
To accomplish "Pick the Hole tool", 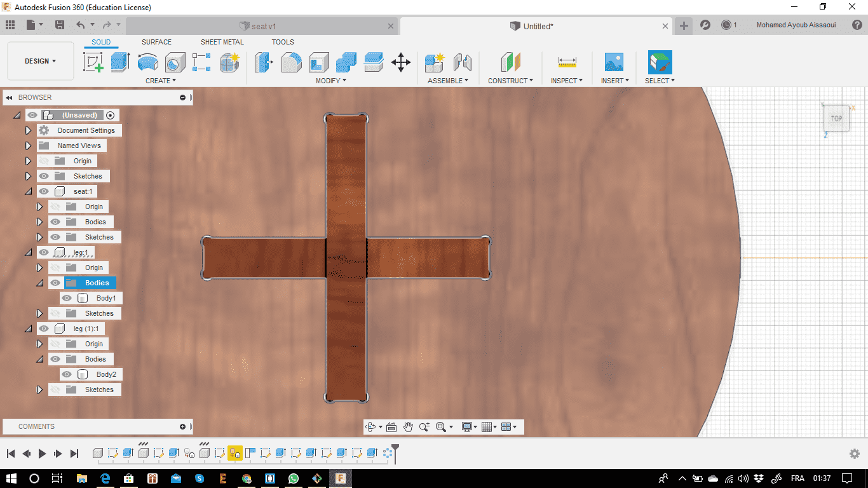I will 175,62.
